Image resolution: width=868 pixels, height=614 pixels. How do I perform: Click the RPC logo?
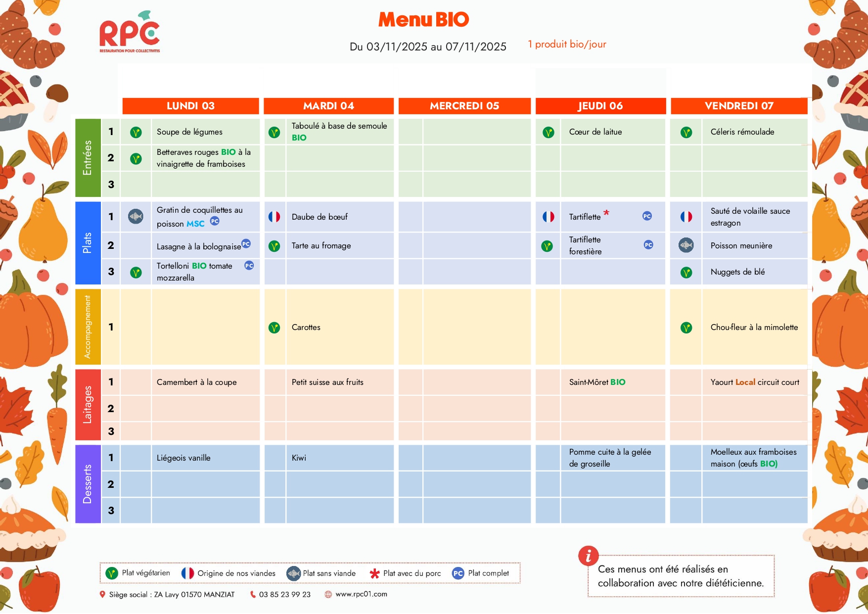click(x=130, y=33)
